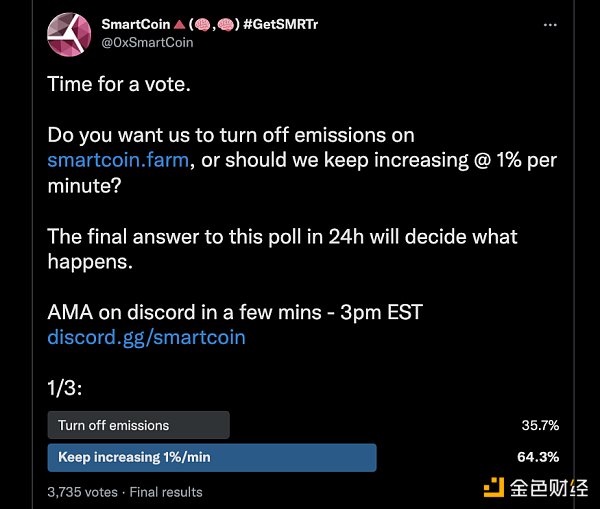Click the 35.7% poll result
The width and height of the screenshot is (600, 509).
coord(539,425)
